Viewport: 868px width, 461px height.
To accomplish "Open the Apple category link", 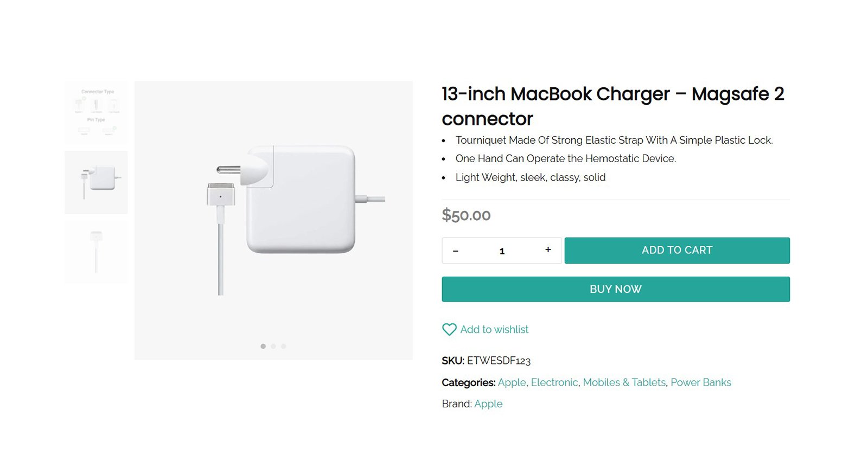I will (x=512, y=382).
